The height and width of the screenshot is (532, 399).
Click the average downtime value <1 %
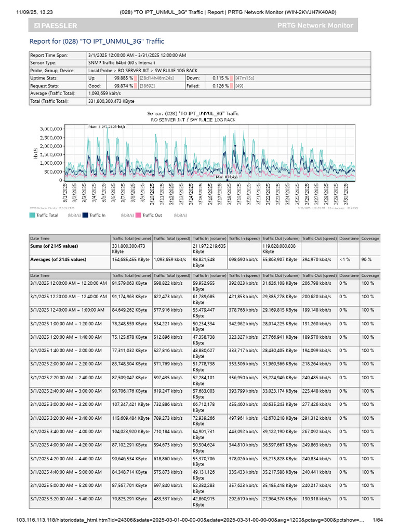pos(345,260)
